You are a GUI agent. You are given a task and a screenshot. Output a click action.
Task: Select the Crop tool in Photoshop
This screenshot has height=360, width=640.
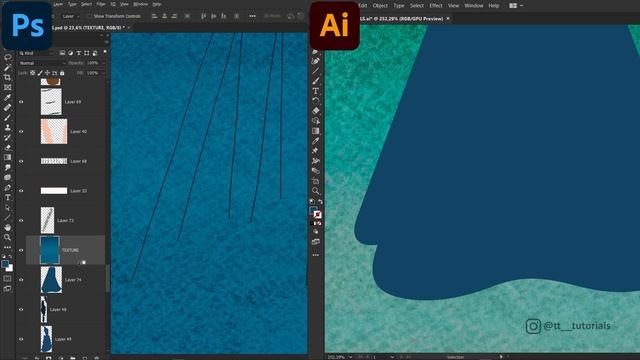7,77
